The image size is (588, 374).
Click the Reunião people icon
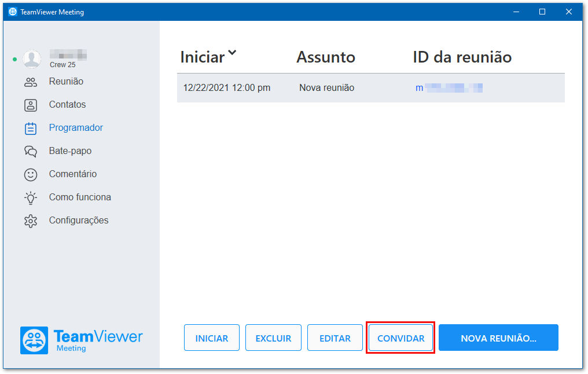tap(30, 82)
